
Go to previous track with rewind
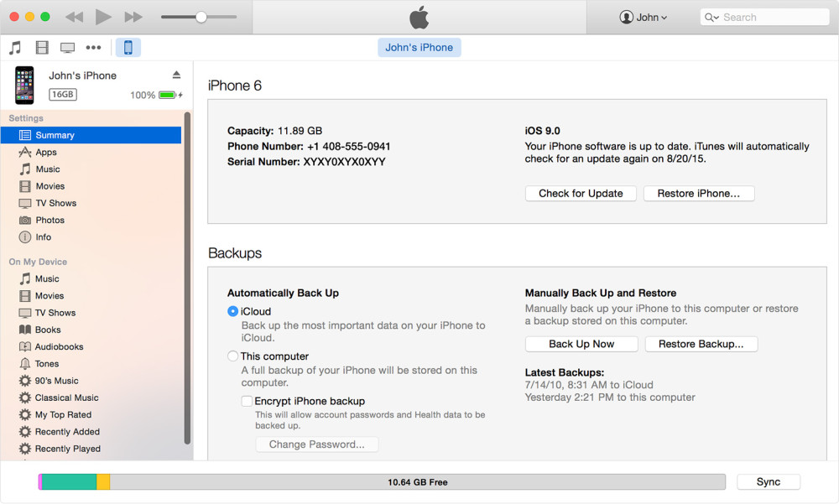(x=74, y=17)
